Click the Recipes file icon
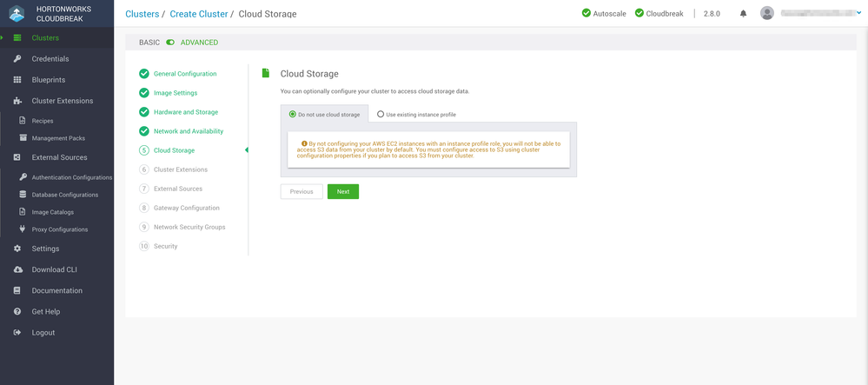The width and height of the screenshot is (868, 385). (x=23, y=120)
